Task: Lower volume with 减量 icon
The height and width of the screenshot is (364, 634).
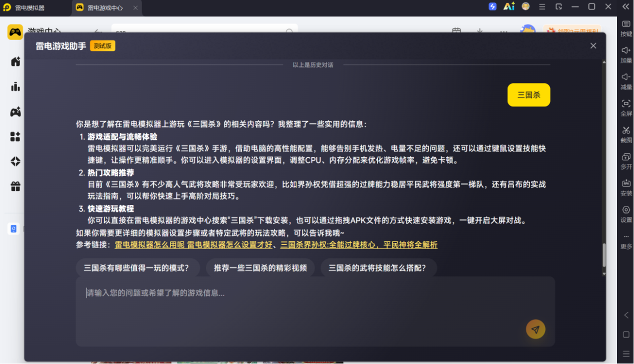Action: (x=626, y=81)
